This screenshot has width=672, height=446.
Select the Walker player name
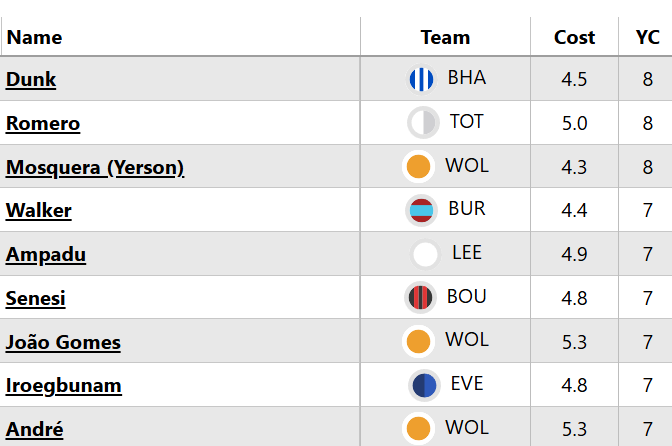39,210
